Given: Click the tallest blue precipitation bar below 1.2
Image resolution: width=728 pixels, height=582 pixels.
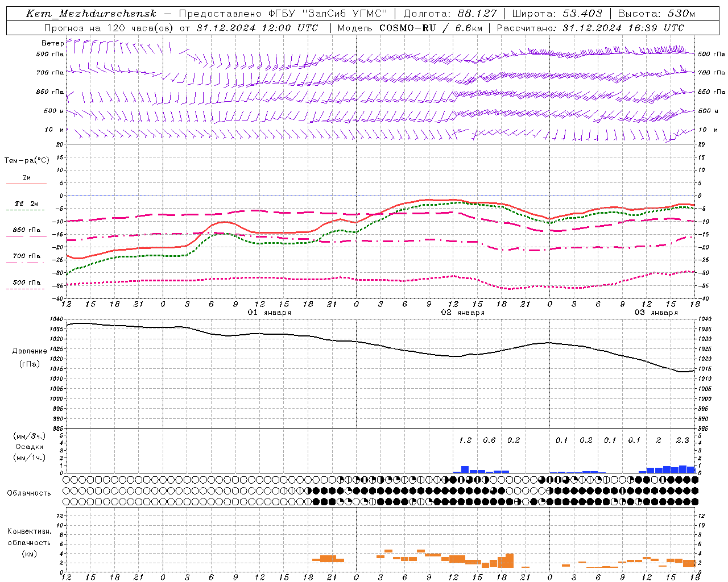Looking at the screenshot, I should [465, 469].
